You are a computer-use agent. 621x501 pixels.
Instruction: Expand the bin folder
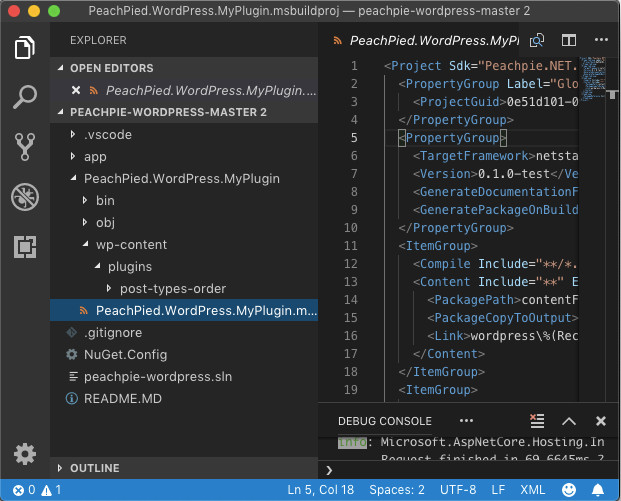84,200
